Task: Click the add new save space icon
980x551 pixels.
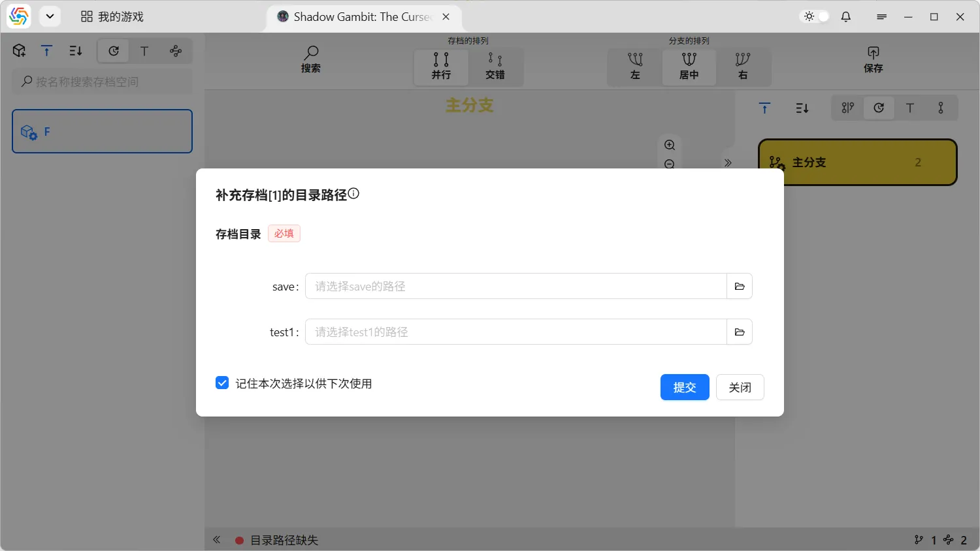Action: pos(20,51)
